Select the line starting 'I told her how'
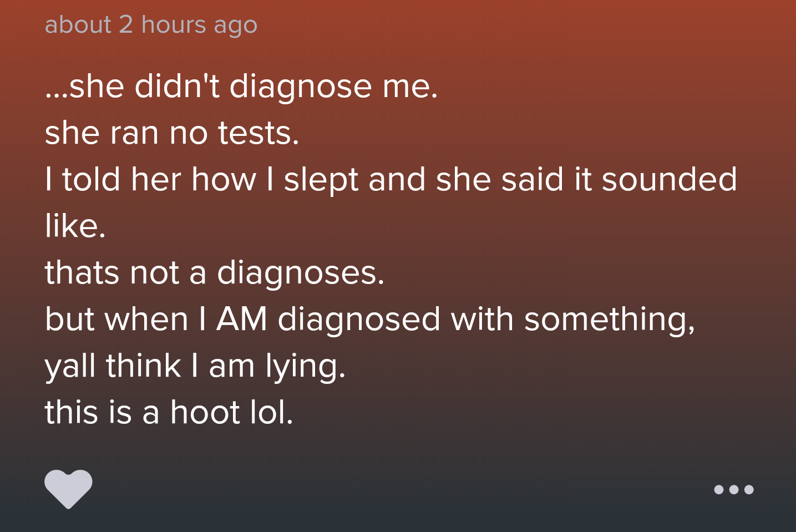The image size is (796, 532). (x=391, y=180)
